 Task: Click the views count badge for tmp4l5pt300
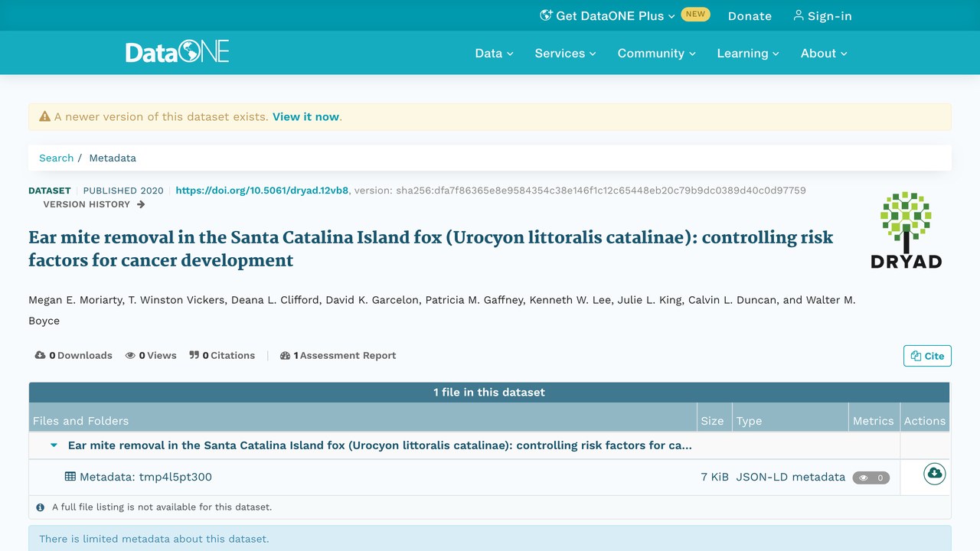[x=871, y=478]
